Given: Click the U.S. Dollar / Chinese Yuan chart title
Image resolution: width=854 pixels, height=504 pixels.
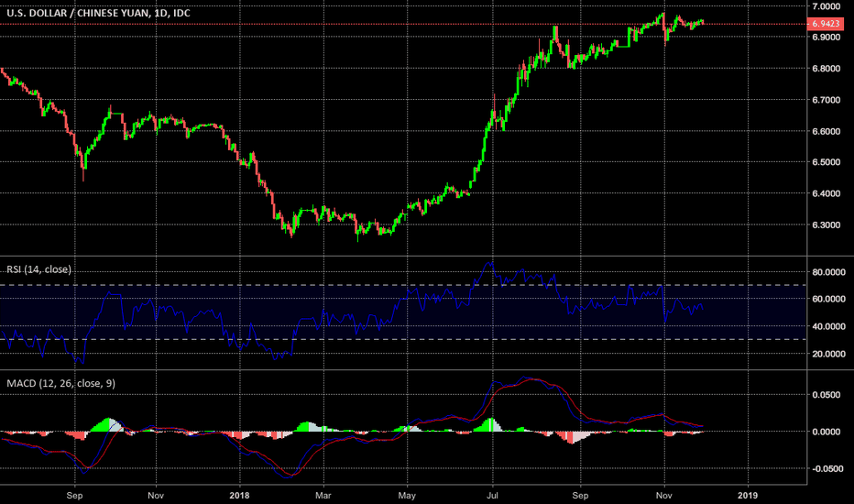Looking at the screenshot, I should coord(98,13).
